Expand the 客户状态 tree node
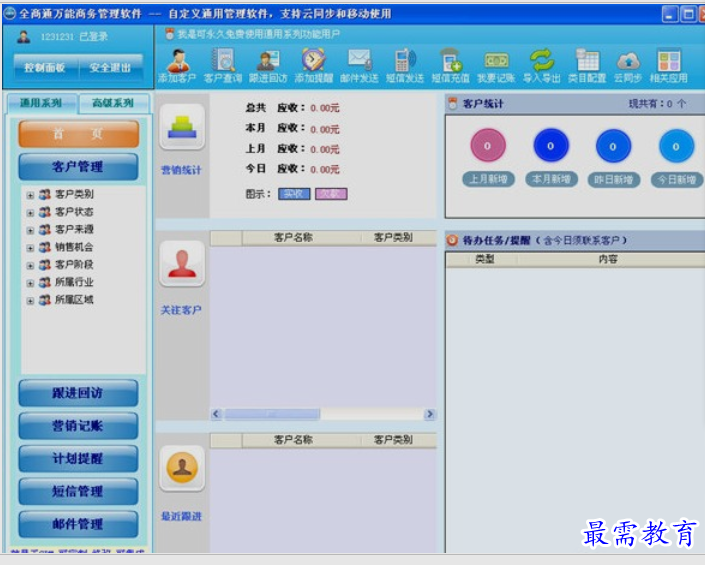705x565 pixels. (x=30, y=213)
